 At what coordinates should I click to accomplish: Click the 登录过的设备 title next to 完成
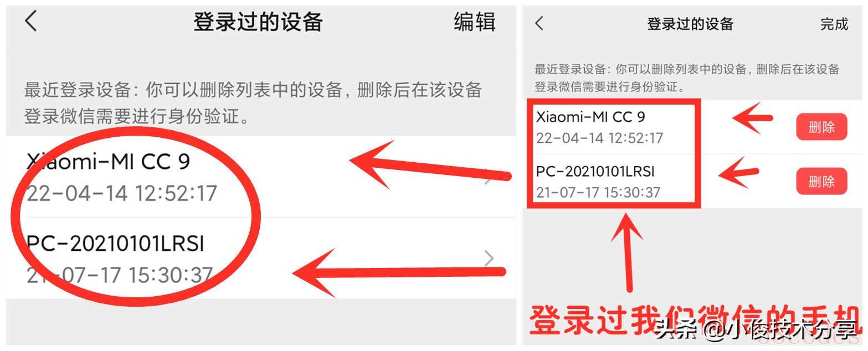tap(690, 24)
